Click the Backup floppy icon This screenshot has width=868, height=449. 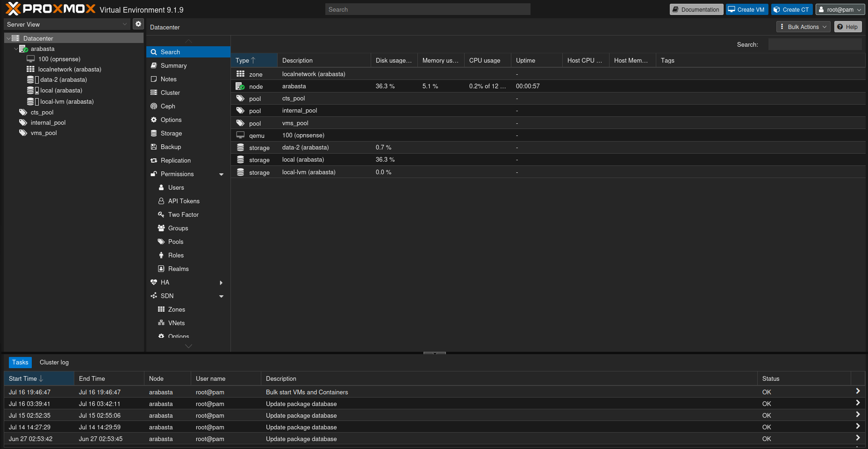[154, 147]
